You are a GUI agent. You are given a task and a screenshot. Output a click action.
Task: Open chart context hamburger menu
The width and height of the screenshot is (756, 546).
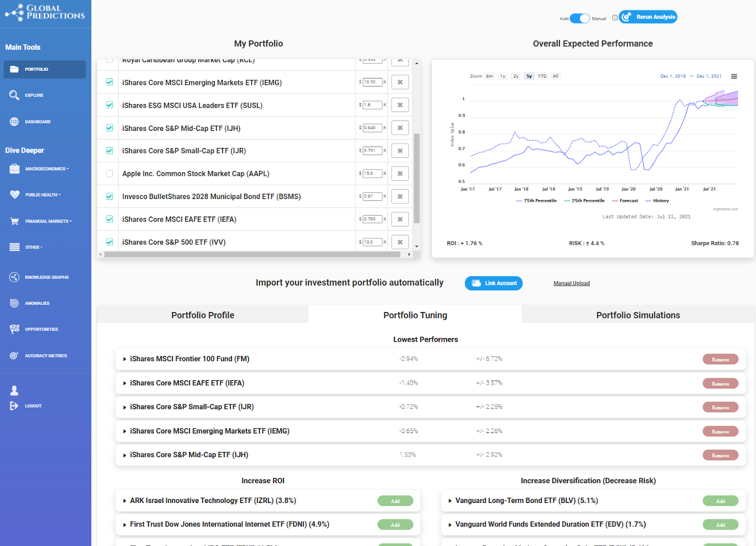(x=734, y=76)
